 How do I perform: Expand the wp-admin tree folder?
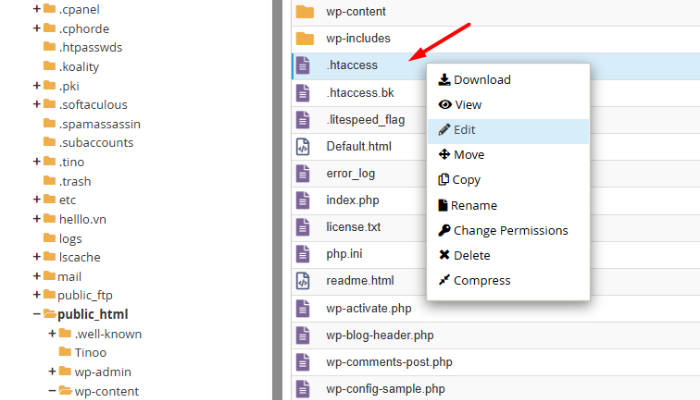click(x=52, y=371)
